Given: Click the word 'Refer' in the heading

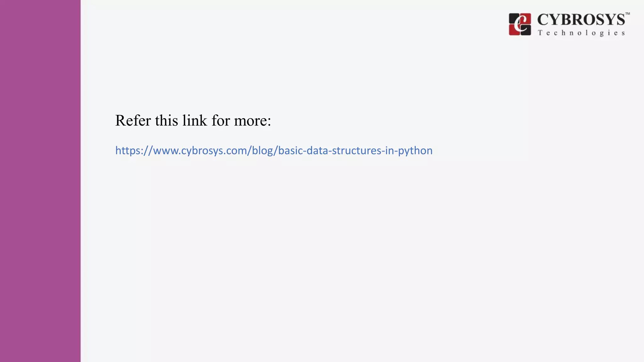Looking at the screenshot, I should point(133,120).
